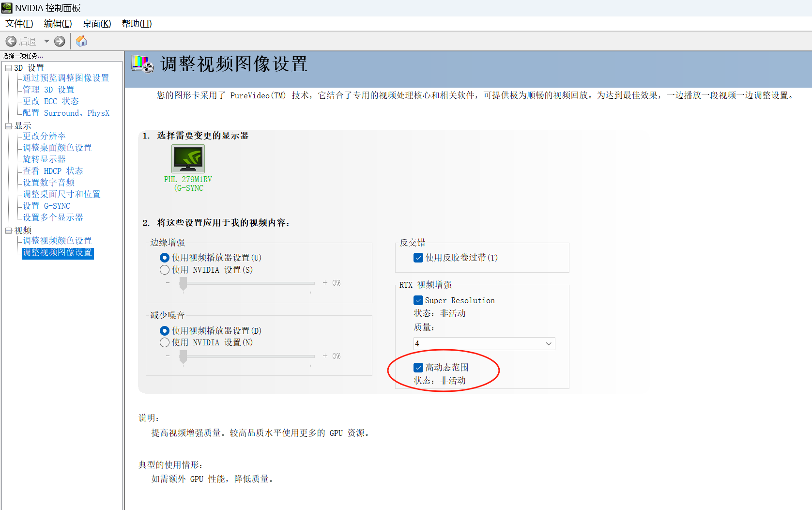Open the 编辑(E) menu
Viewport: 812px width, 510px height.
point(58,24)
